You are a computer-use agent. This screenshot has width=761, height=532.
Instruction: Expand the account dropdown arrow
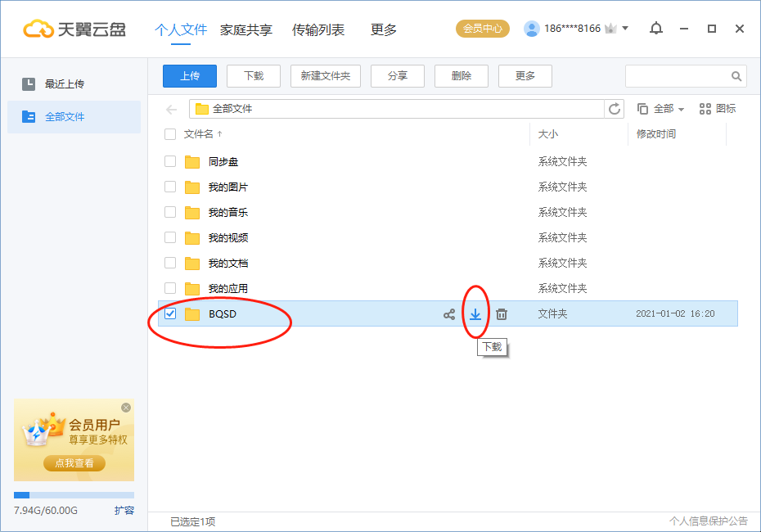click(x=625, y=28)
